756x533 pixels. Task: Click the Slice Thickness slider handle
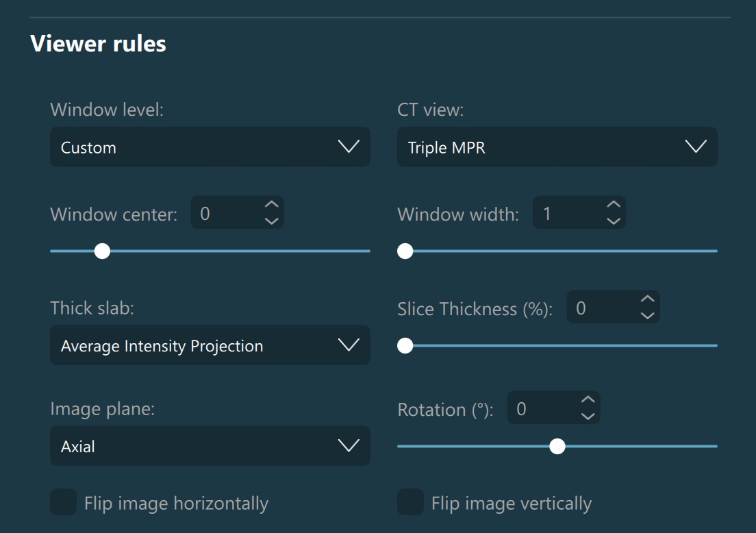[405, 346]
